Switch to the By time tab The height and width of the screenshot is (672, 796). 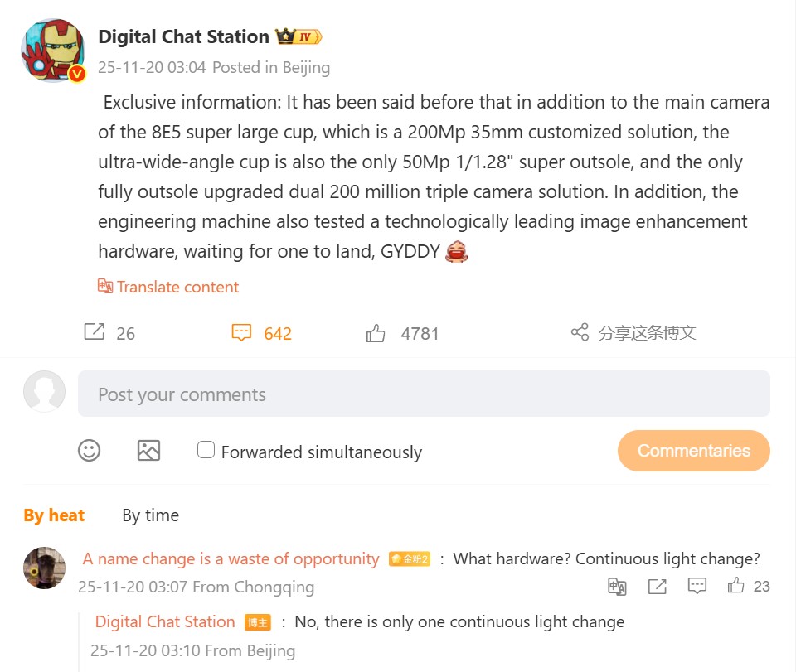(150, 515)
